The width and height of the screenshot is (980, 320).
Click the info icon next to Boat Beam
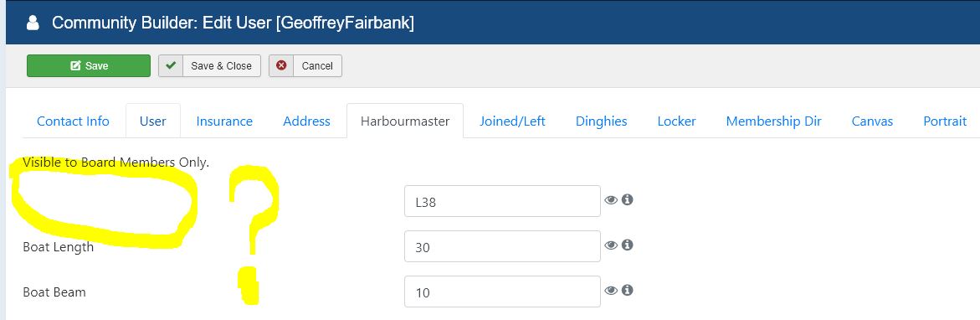[628, 289]
